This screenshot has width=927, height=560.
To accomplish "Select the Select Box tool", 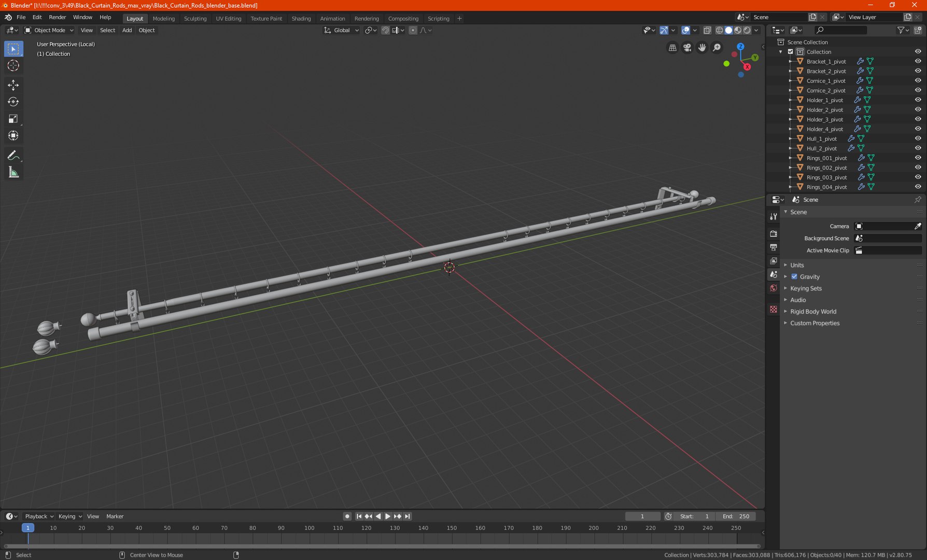I will pyautogui.click(x=13, y=49).
